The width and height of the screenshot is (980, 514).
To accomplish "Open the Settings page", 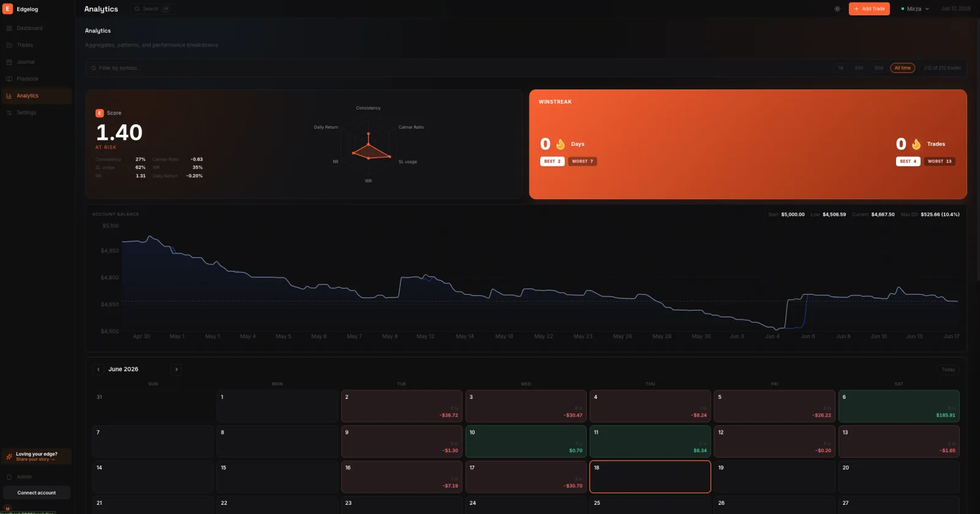I will (37, 113).
